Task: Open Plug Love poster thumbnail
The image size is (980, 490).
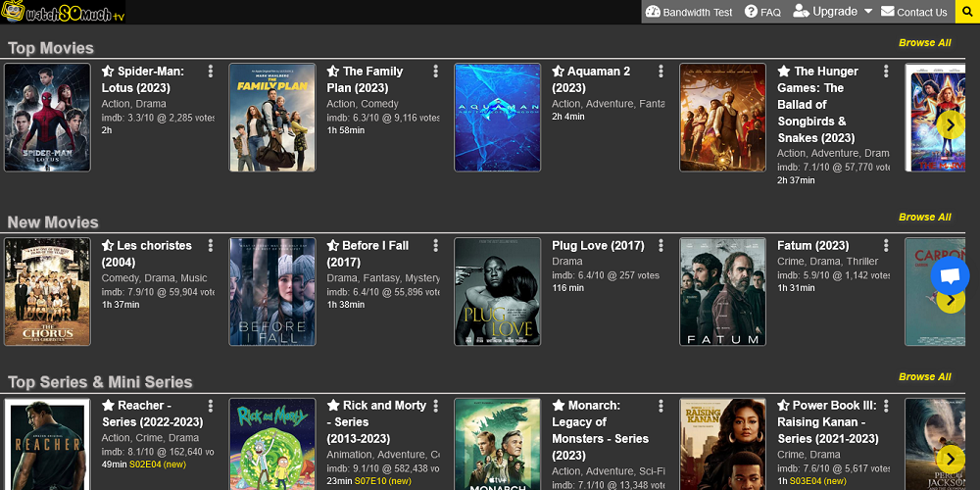Action: [498, 291]
